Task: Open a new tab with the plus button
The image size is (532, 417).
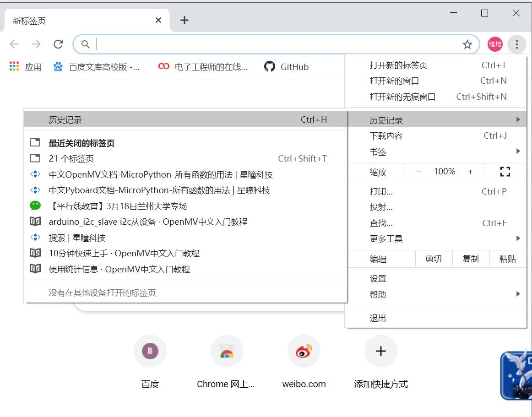Action: click(x=184, y=20)
